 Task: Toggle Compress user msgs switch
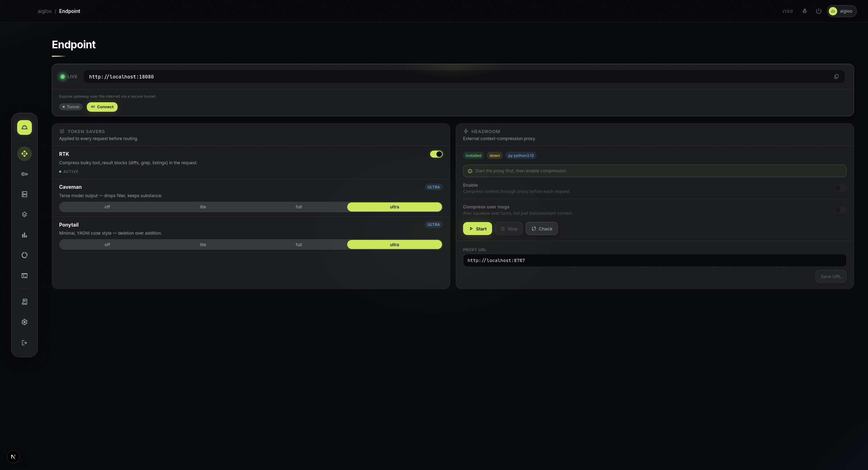tap(840, 210)
